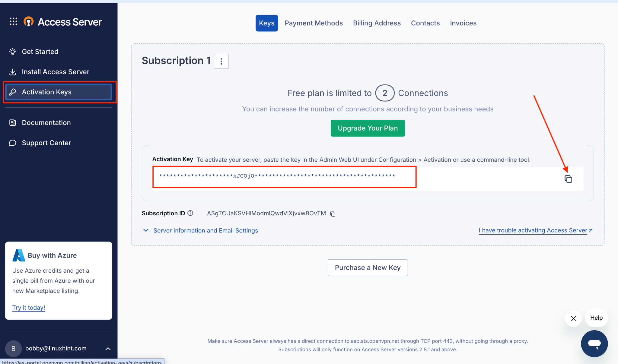Click the OpenVPN Access Server logo
618x364 pixels.
pyautogui.click(x=29, y=22)
